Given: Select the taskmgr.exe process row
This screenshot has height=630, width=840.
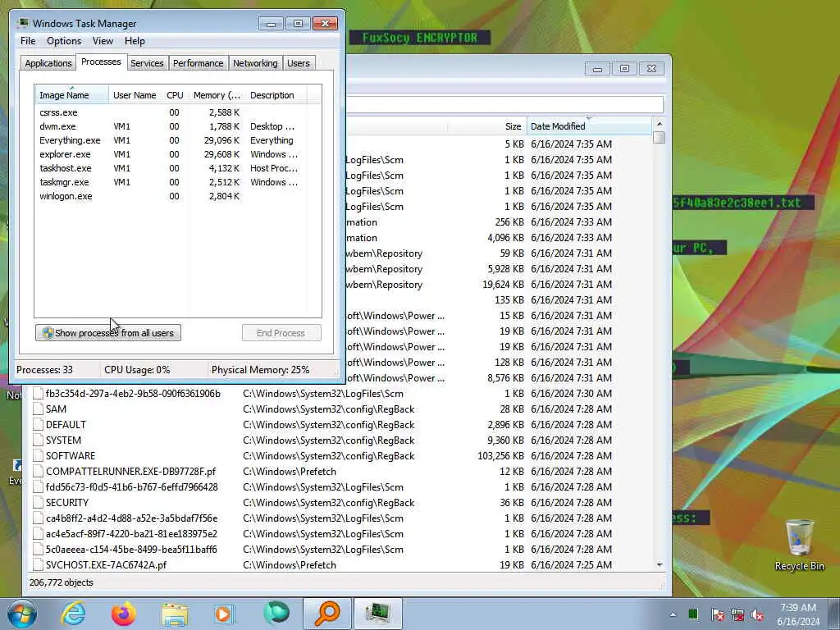Looking at the screenshot, I should 178,182.
